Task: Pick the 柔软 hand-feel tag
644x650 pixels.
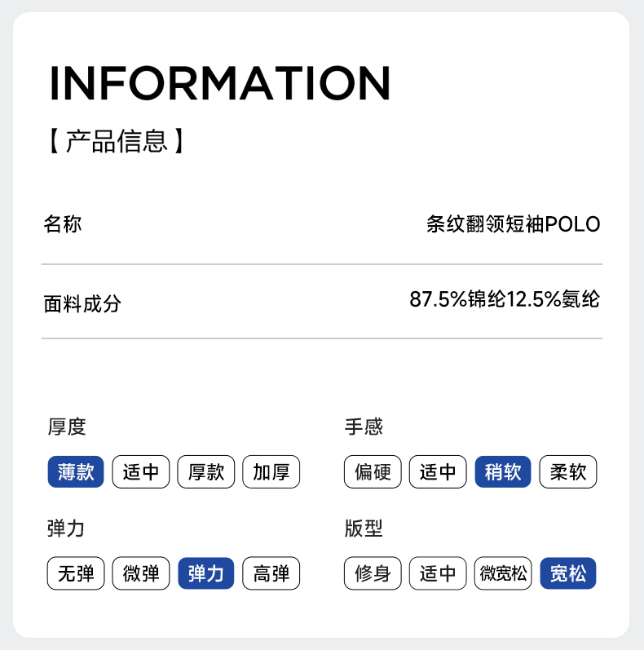Action: 568,472
